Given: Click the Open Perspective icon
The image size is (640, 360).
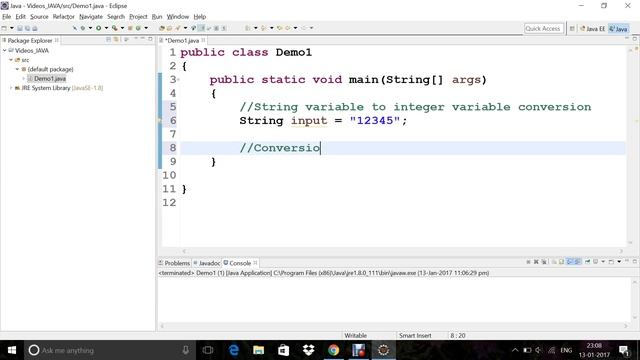Looking at the screenshot, I should [572, 29].
